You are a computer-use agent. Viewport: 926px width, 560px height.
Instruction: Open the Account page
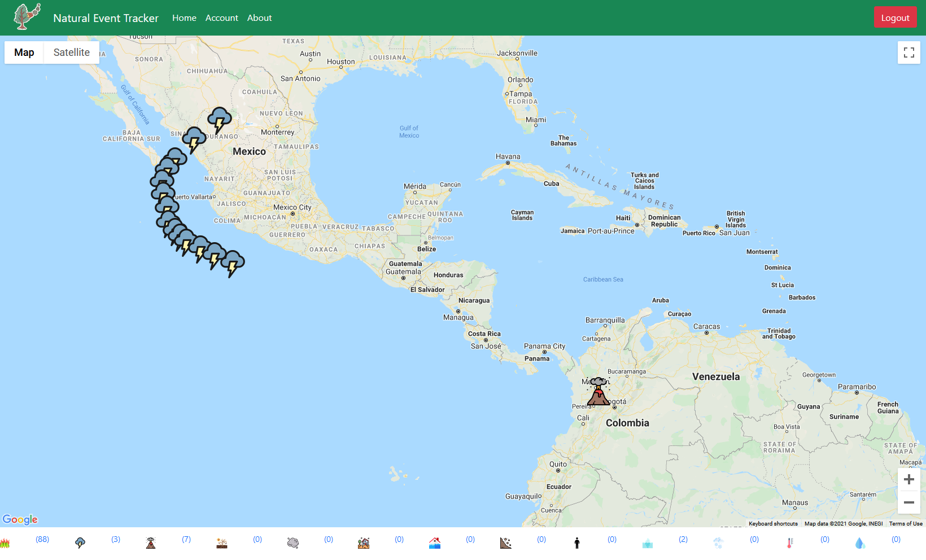[222, 18]
